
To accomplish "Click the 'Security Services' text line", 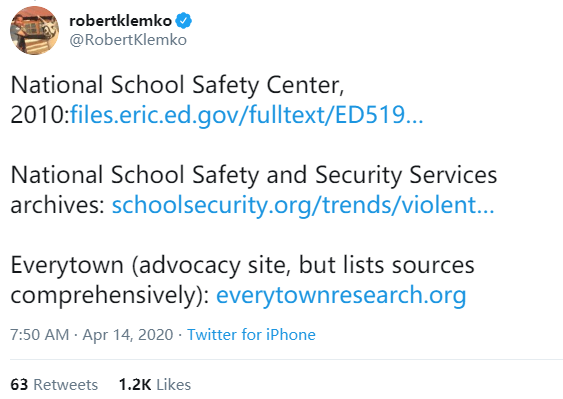I will [x=406, y=175].
